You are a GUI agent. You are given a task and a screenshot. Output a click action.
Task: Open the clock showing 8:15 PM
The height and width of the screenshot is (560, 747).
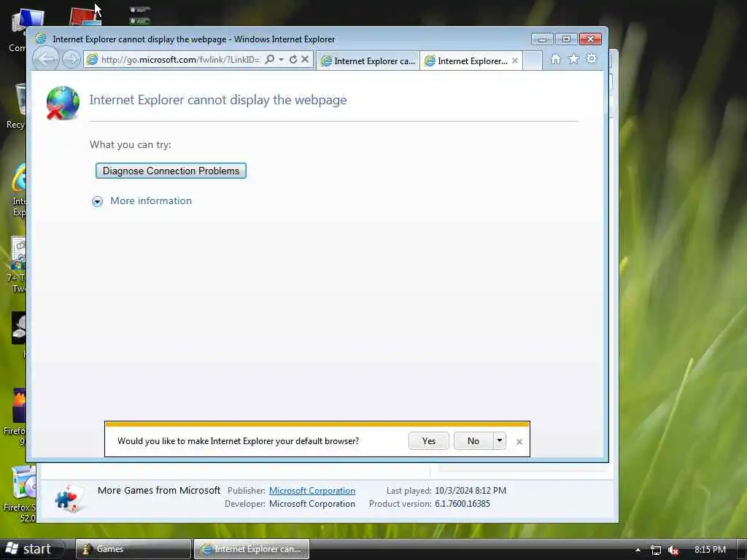[x=710, y=550]
